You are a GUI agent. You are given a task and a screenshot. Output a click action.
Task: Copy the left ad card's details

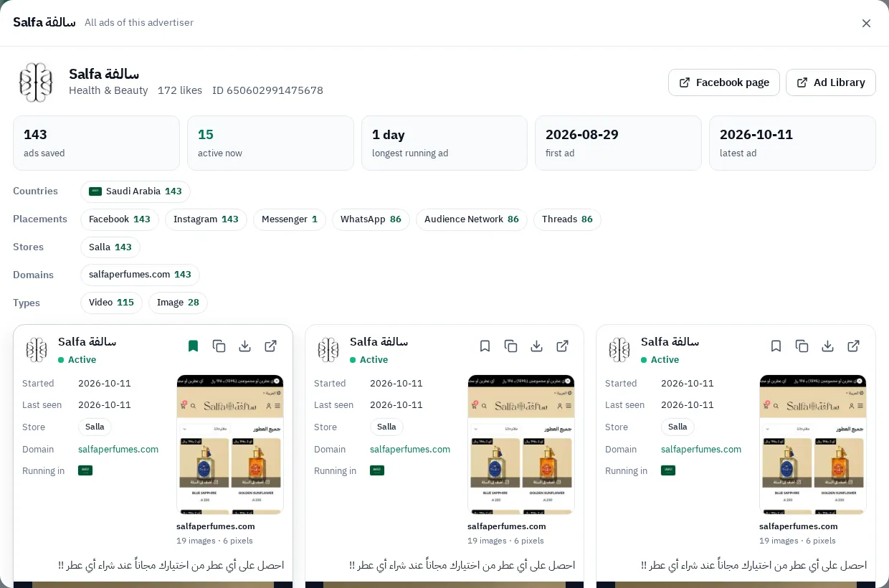(x=219, y=346)
